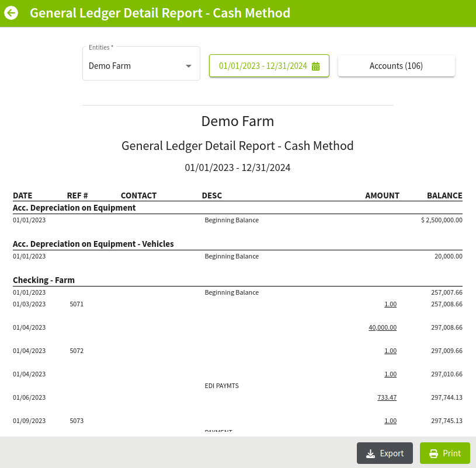Open the Accounts (106) selector
The height and width of the screenshot is (468, 476).
[396, 65]
